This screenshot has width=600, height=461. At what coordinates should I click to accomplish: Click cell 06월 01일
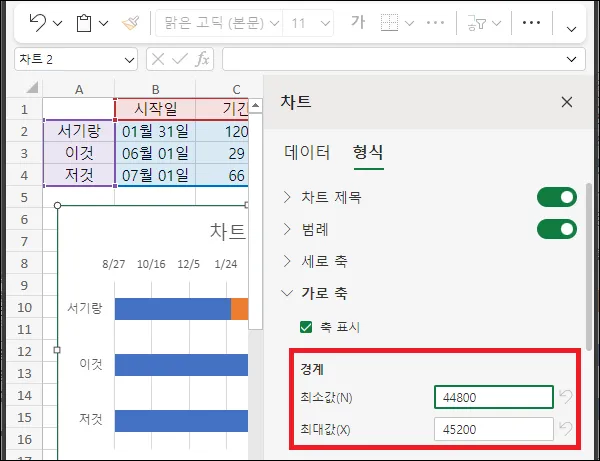click(x=155, y=153)
